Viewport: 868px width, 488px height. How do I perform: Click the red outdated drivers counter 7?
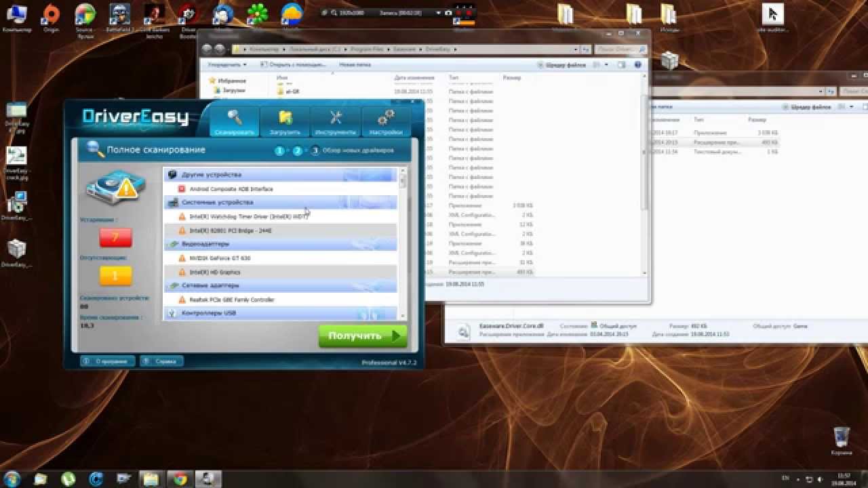tap(115, 237)
